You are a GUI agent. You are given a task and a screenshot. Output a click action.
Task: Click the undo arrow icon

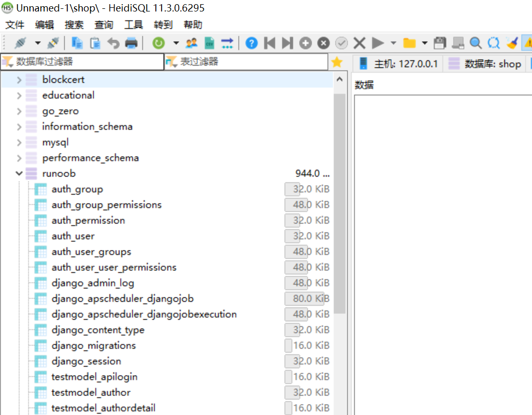coord(113,43)
